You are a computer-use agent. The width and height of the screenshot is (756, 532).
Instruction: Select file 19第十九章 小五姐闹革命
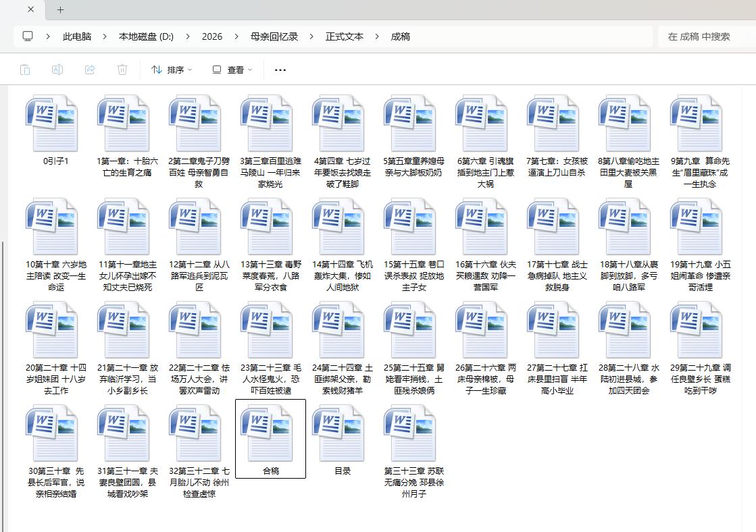(x=700, y=245)
